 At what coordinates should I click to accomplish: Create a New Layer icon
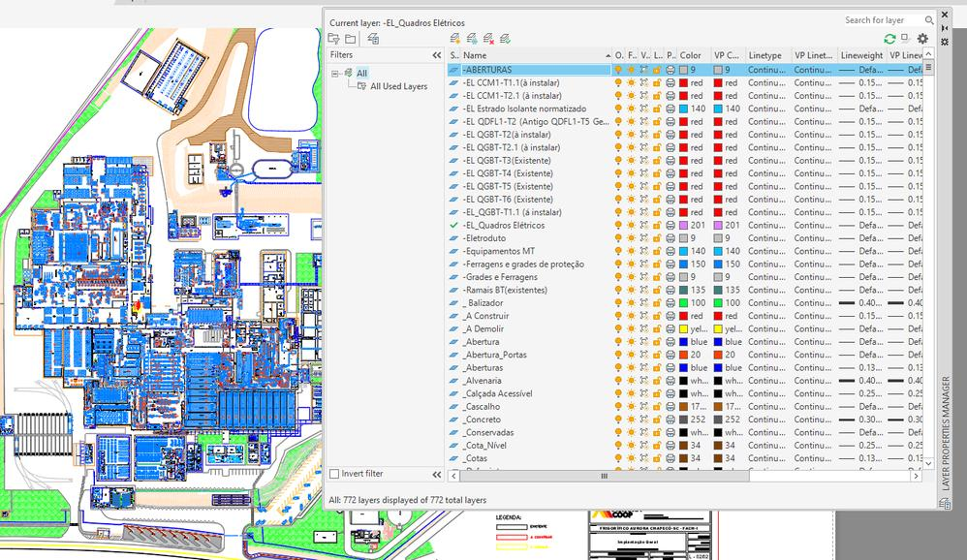(455, 39)
